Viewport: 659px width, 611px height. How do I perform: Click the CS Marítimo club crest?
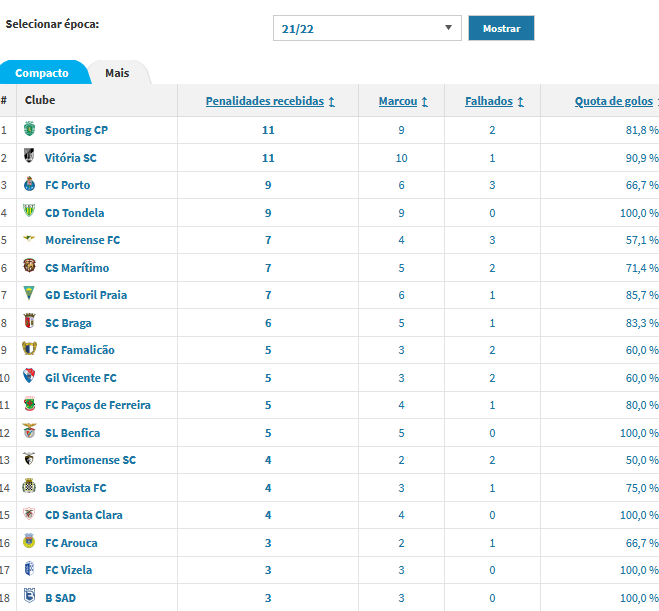(x=29, y=266)
